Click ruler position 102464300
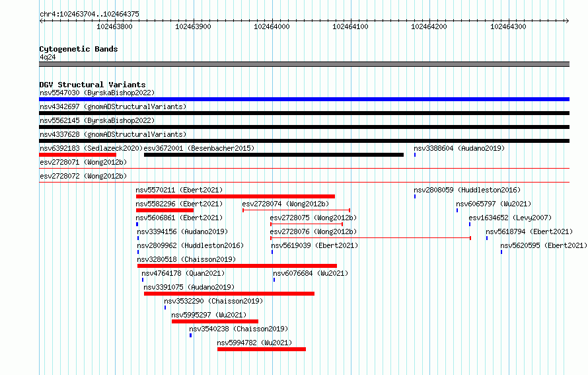Image resolution: width=588 pixels, height=375 pixels. coord(508,26)
